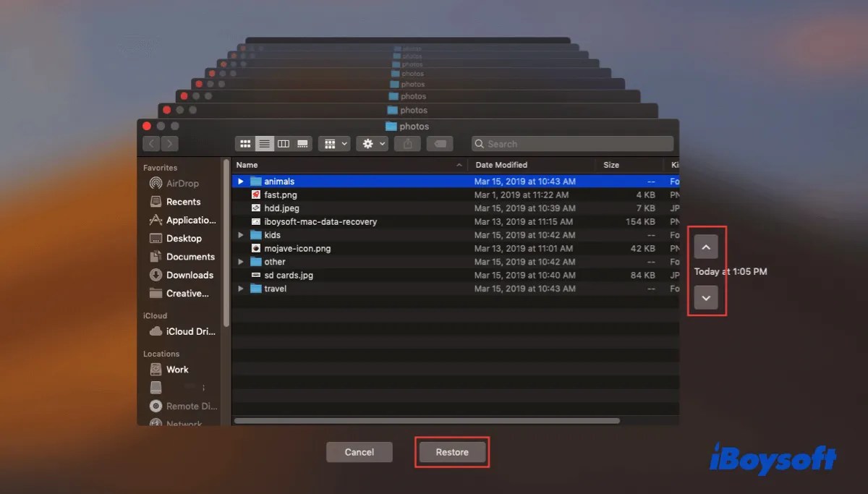This screenshot has height=494, width=868.
Task: Click the Share button in the toolbar
Action: pos(407,143)
